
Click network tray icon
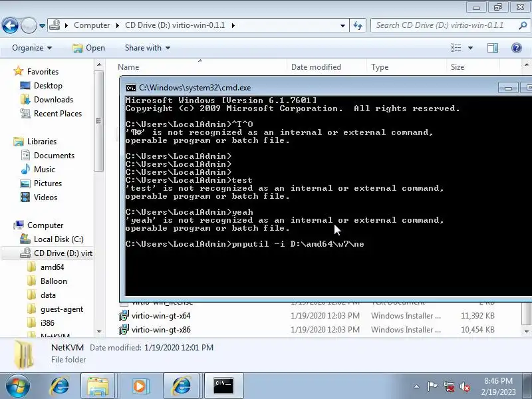click(449, 386)
